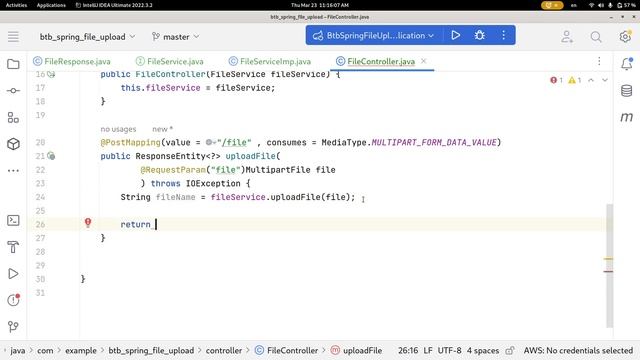Open run configuration BtbSpringFileUpl...lication dropdown
This screenshot has height=360, width=640.
pos(373,36)
